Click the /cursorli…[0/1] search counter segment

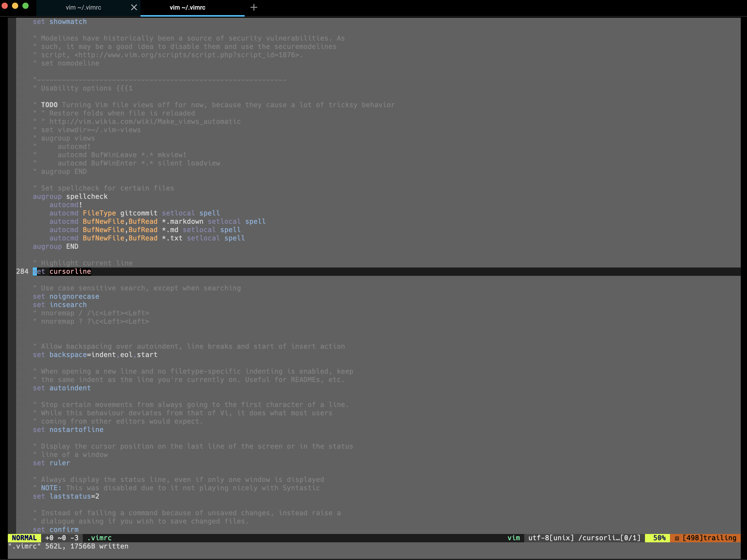coord(610,538)
